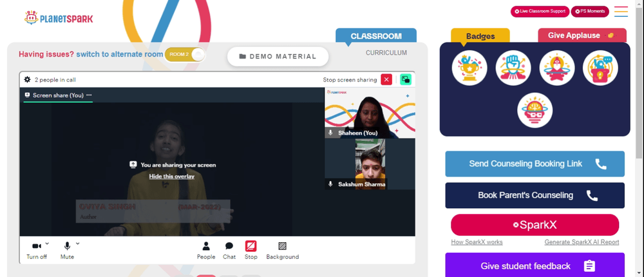Click phone icon on Book Parent's Counseling
The height and width of the screenshot is (277, 644).
(592, 195)
